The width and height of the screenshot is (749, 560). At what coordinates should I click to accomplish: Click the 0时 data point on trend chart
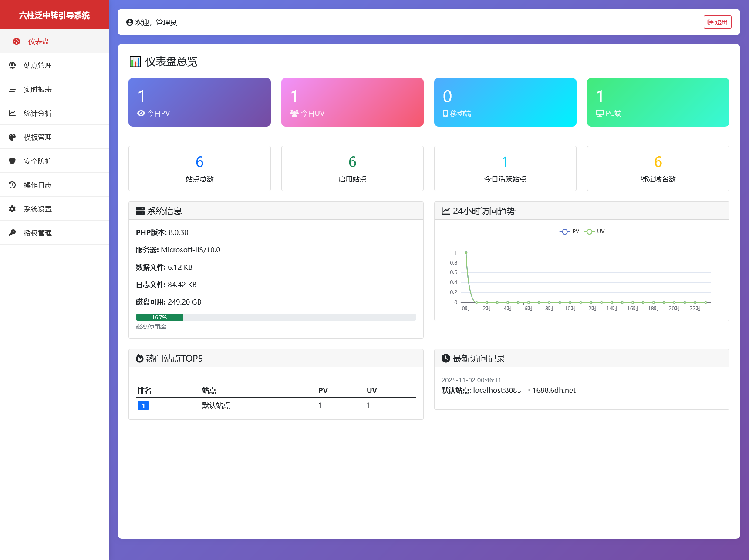pos(466,253)
